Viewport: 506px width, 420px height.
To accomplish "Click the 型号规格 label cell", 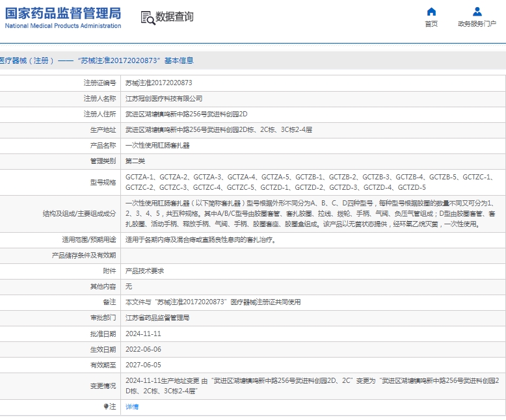I will coord(60,182).
